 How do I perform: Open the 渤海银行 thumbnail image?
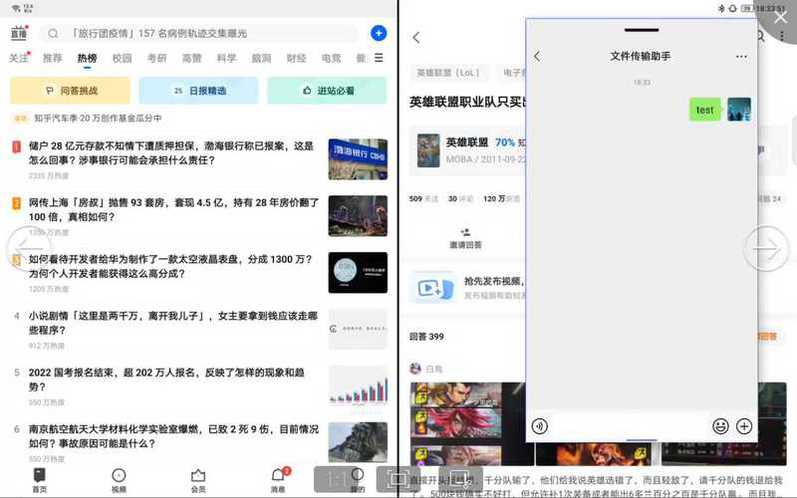(x=358, y=159)
